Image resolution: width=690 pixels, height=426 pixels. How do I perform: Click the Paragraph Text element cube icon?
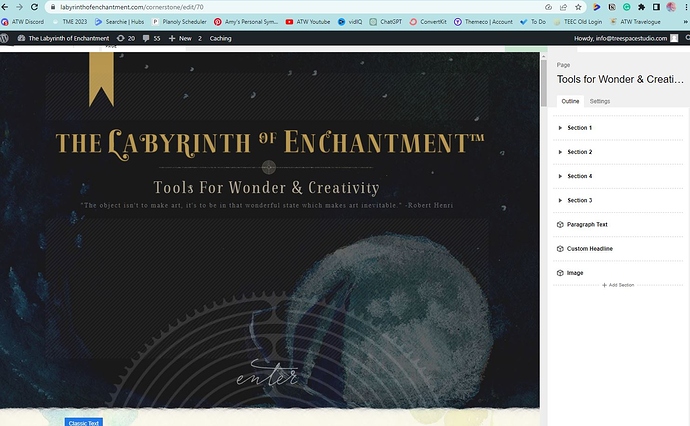point(560,224)
